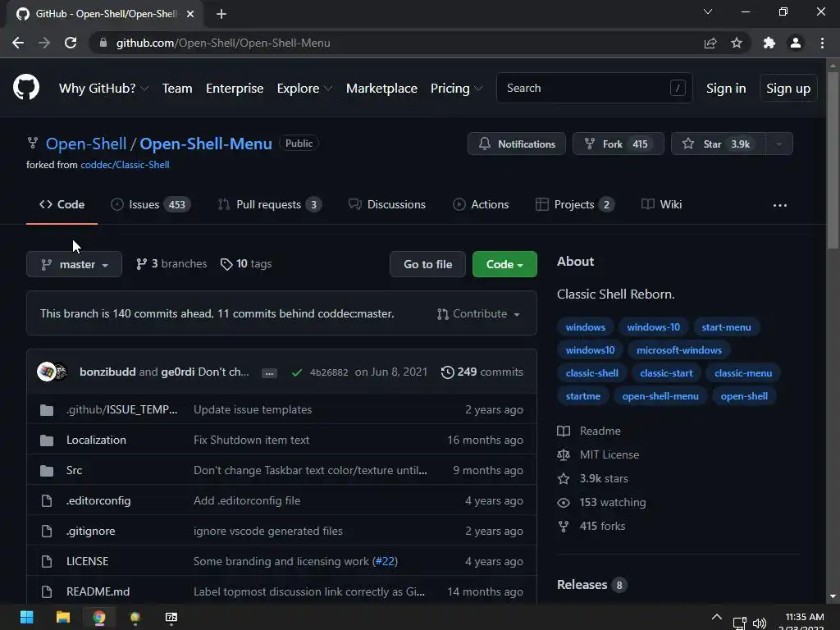Click the Sign in link
Screen dimensions: 840x630
pos(726,89)
